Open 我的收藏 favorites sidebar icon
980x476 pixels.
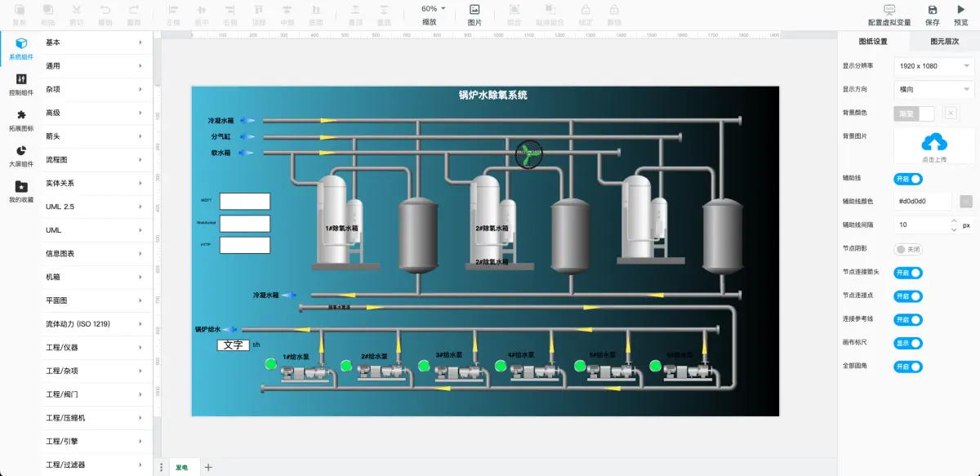click(21, 191)
